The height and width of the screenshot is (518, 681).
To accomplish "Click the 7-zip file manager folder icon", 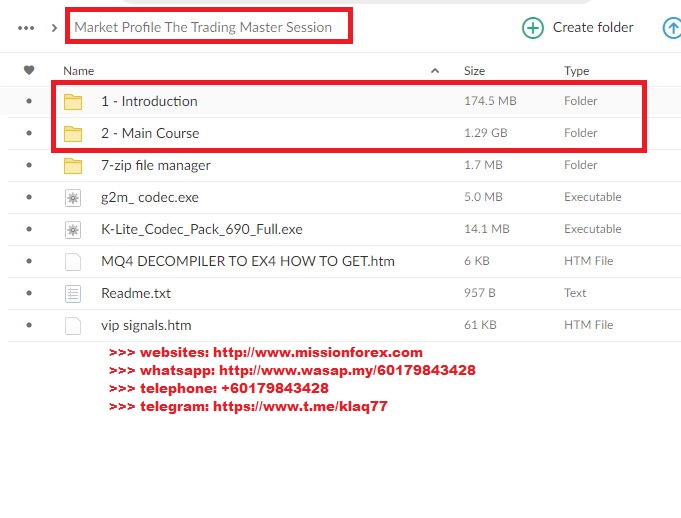I will point(73,166).
